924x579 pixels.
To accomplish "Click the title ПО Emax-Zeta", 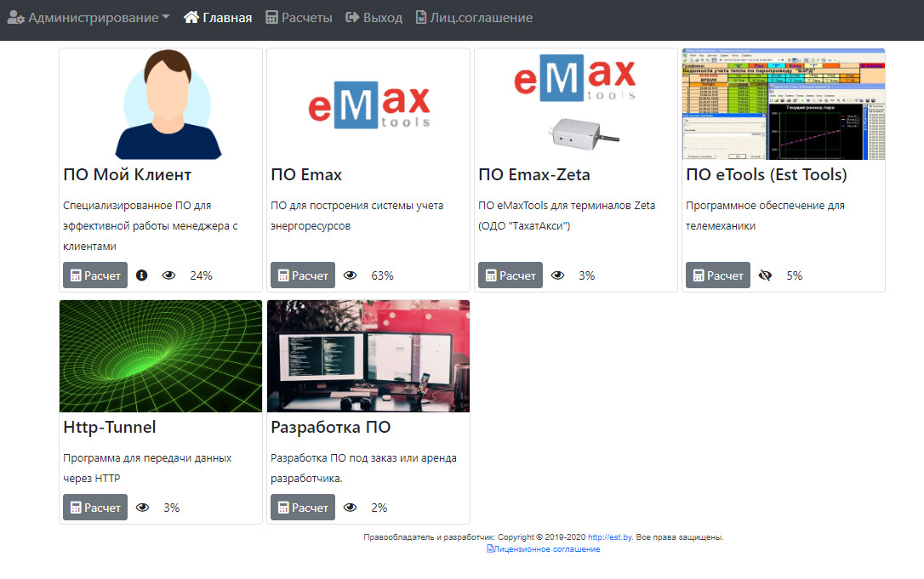I will click(x=533, y=175).
